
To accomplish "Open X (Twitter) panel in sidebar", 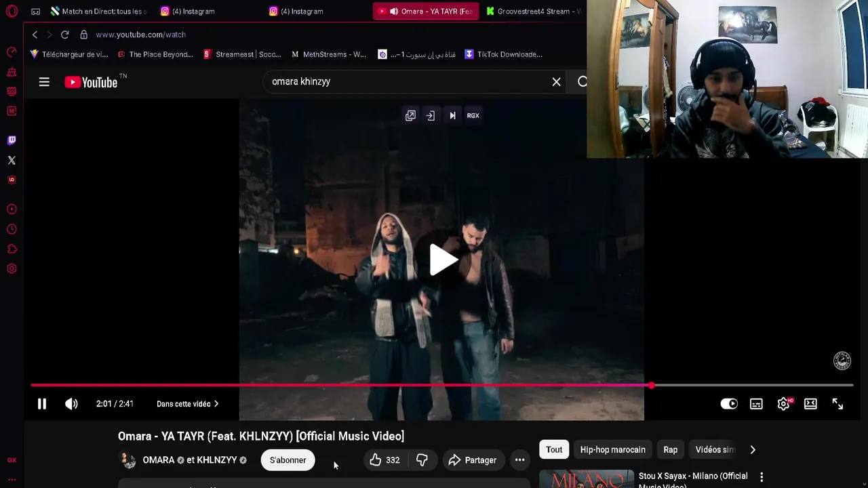I will click(x=12, y=160).
